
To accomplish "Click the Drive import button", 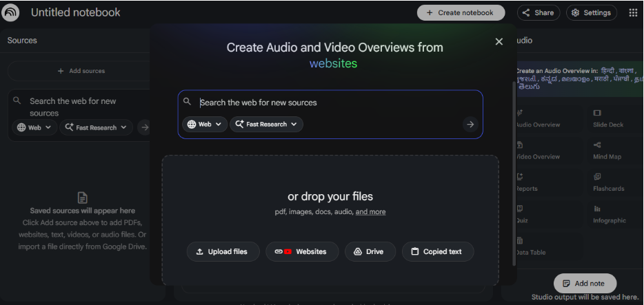I will click(x=370, y=252).
